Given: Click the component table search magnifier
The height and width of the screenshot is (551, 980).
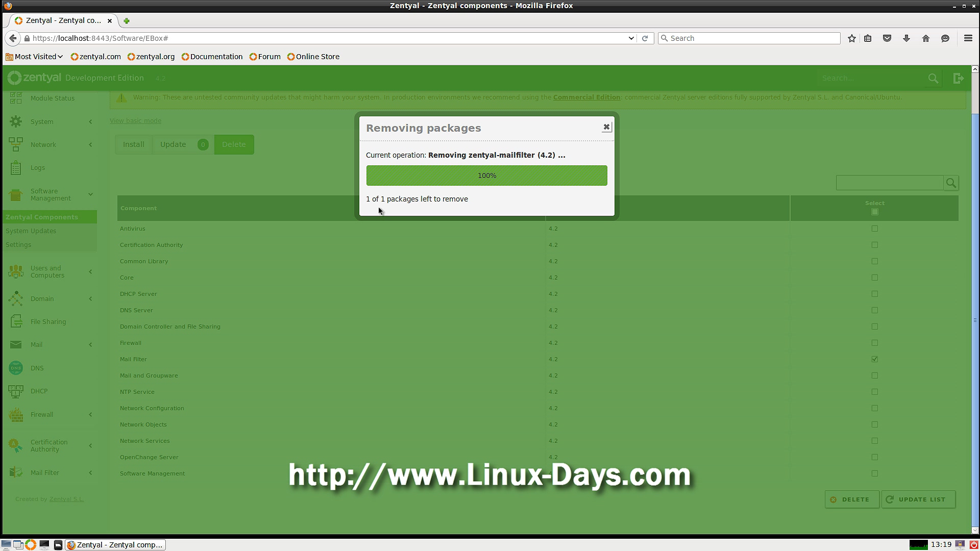Looking at the screenshot, I should pyautogui.click(x=950, y=183).
